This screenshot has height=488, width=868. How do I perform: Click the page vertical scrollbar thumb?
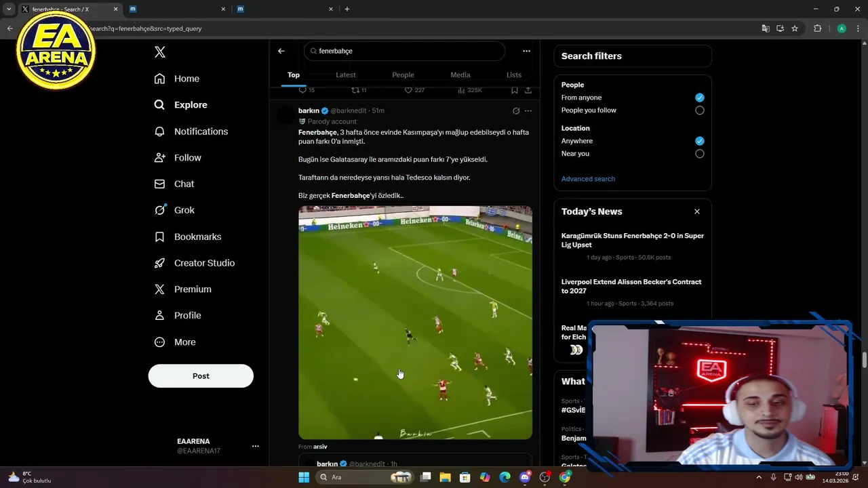pyautogui.click(x=864, y=360)
